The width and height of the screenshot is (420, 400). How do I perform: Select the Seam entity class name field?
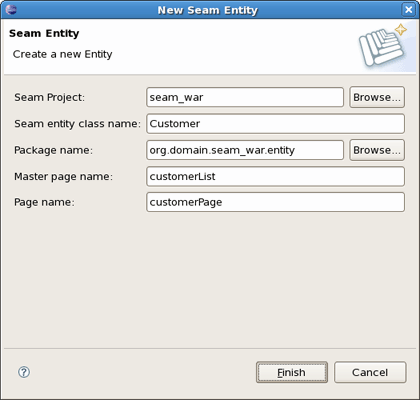(x=276, y=124)
